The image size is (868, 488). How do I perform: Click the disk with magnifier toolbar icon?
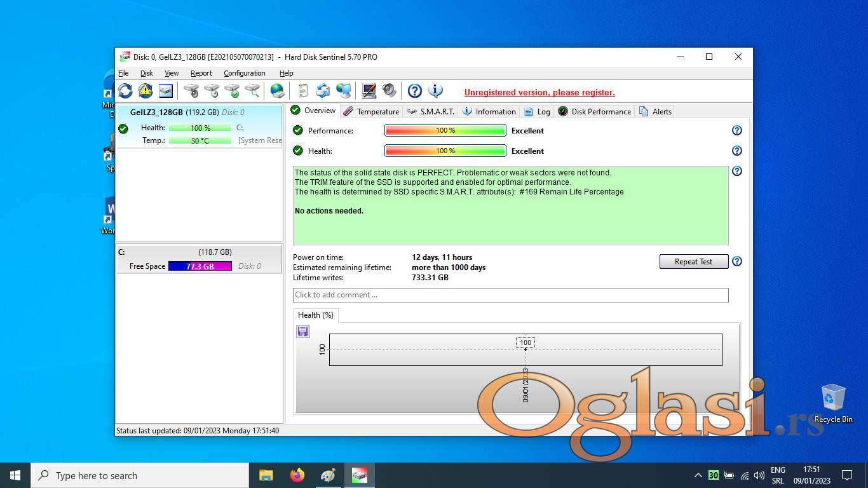tap(252, 91)
